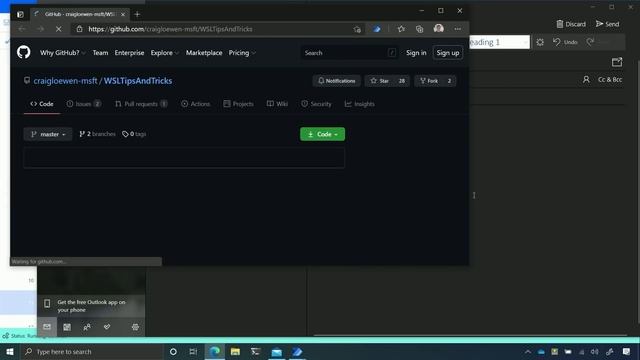Open Outlook Mail view icon
640x360 pixels.
[47, 327]
